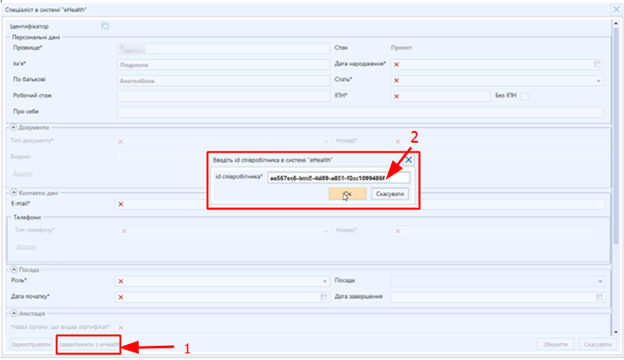The height and width of the screenshot is (360, 624).
Task: Click Завантажити з eHealth button
Action: (88, 344)
